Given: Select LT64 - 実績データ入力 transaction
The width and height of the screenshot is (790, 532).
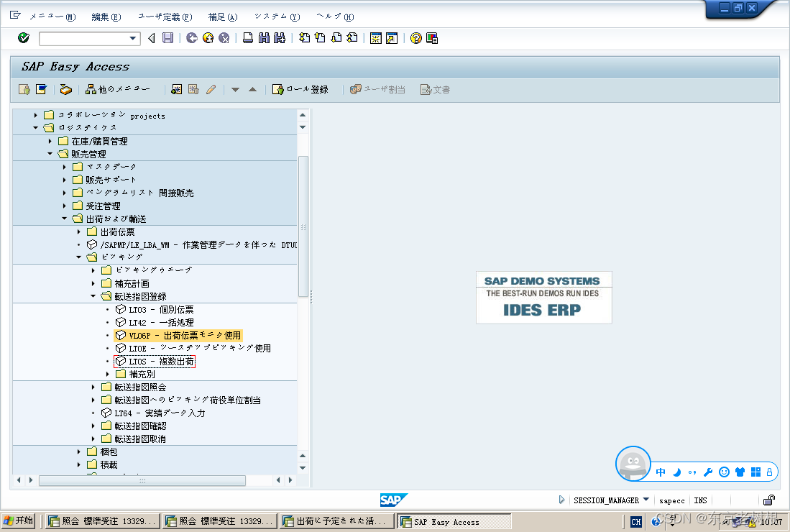Looking at the screenshot, I should tap(160, 413).
